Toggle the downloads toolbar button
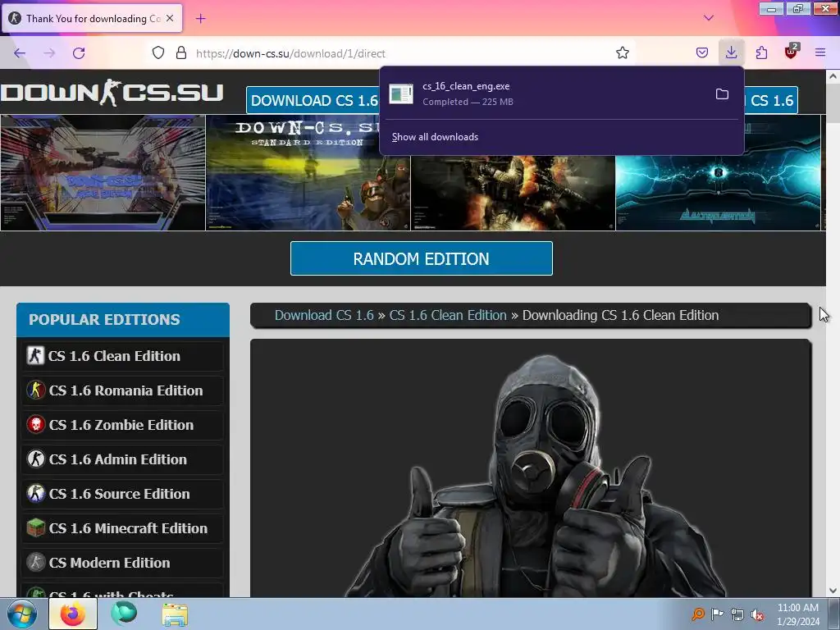The height and width of the screenshot is (630, 840). pyautogui.click(x=731, y=52)
